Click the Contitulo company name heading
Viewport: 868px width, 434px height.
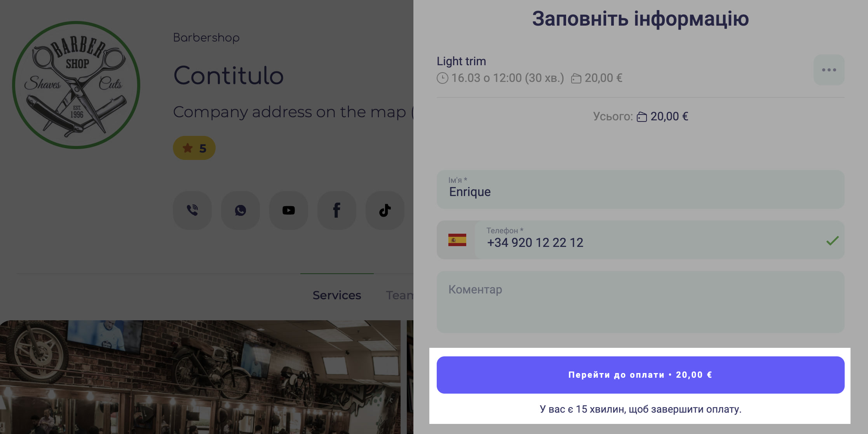228,75
